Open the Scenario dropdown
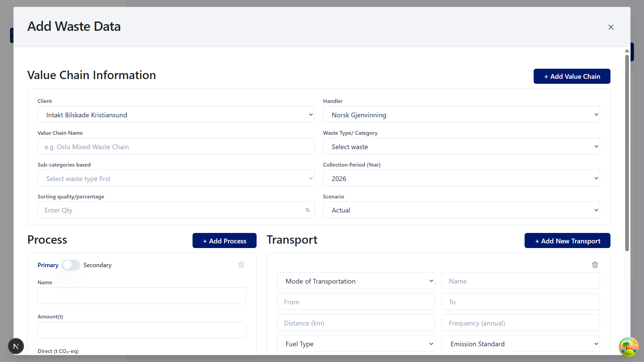Screen dimensions: 644x362 (x=461, y=210)
